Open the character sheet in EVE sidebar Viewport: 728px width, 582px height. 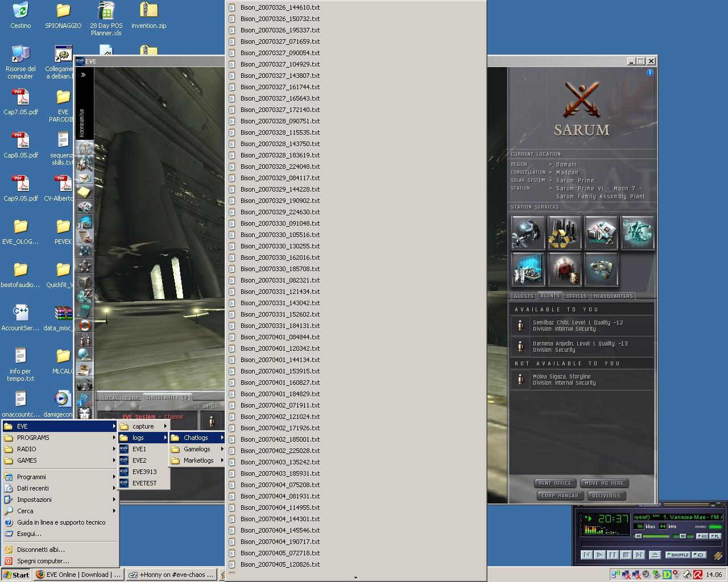85,148
